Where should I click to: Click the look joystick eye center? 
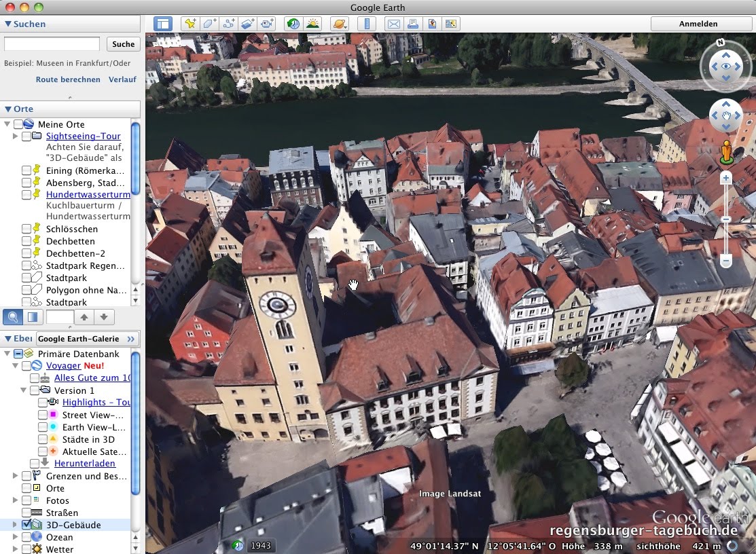[726, 67]
